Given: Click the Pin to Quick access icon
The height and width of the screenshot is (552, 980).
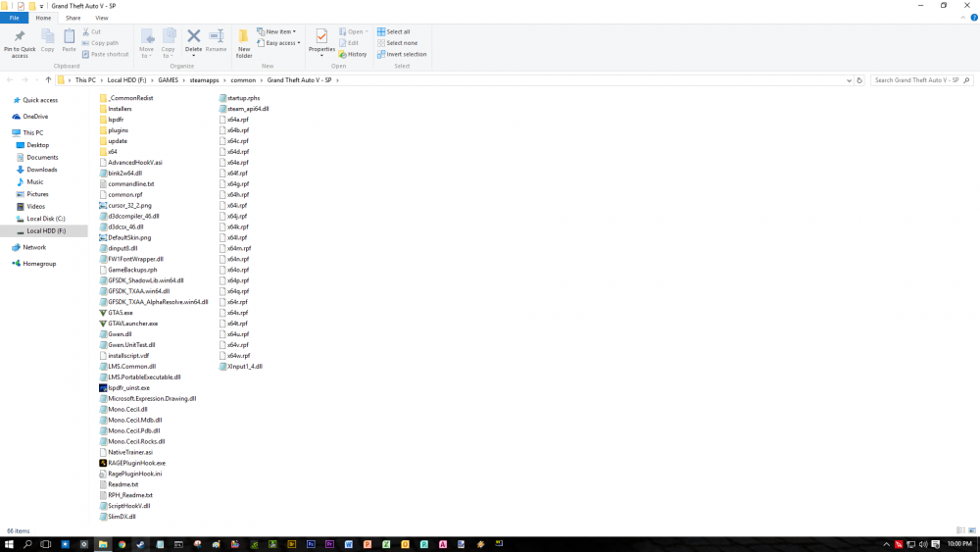Looking at the screenshot, I should click(20, 36).
